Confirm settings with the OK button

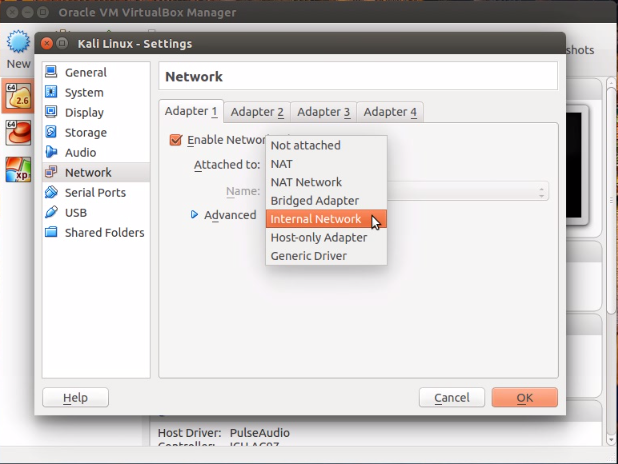click(x=525, y=397)
